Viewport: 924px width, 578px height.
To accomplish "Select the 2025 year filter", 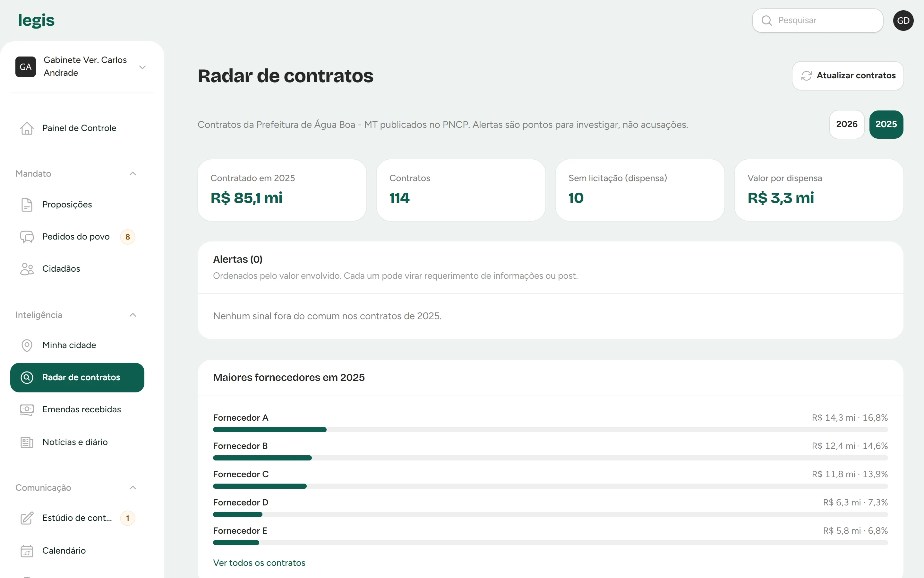I will [886, 124].
